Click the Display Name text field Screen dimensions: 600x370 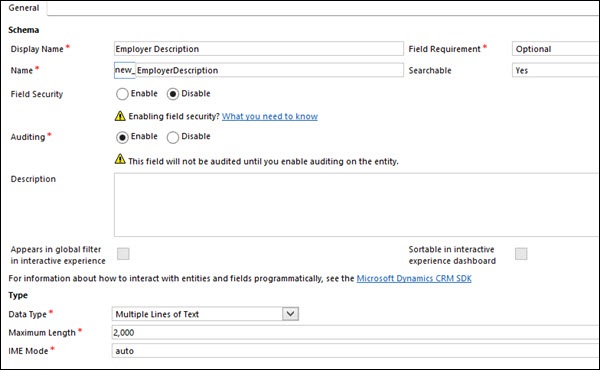[259, 49]
